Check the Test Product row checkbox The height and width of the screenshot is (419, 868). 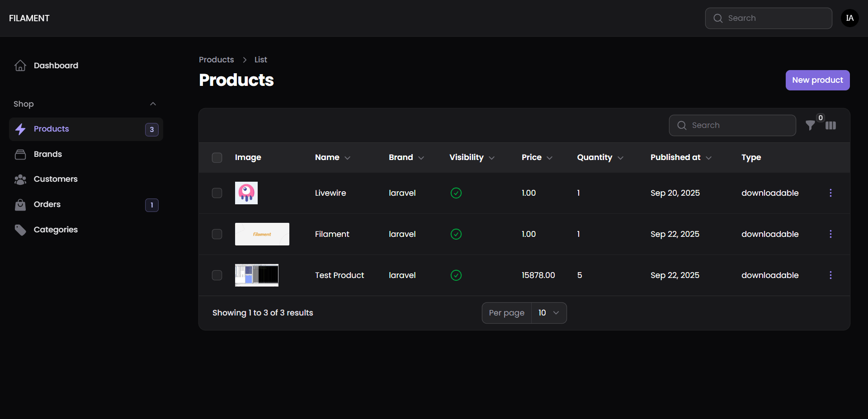pos(217,275)
